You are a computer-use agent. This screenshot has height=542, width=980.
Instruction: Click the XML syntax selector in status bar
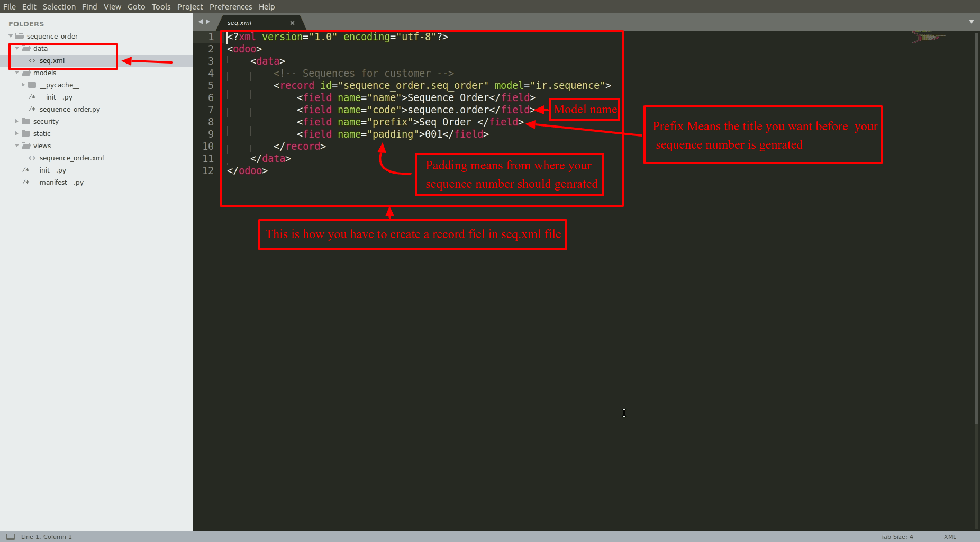pyautogui.click(x=950, y=537)
